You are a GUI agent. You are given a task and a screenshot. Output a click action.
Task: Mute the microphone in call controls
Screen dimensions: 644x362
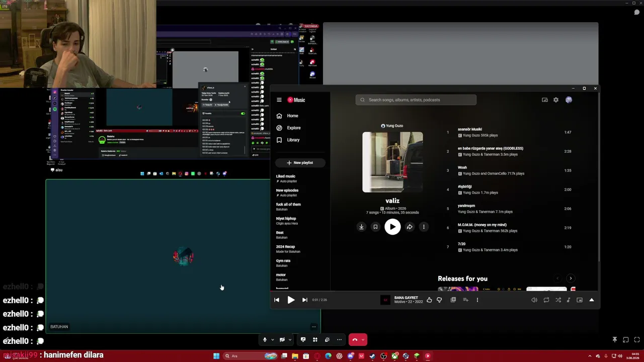265,340
